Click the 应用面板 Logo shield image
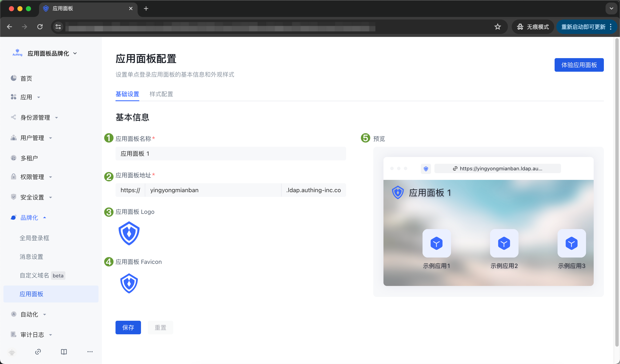Viewport: 620px width, 364px height. pyautogui.click(x=129, y=233)
